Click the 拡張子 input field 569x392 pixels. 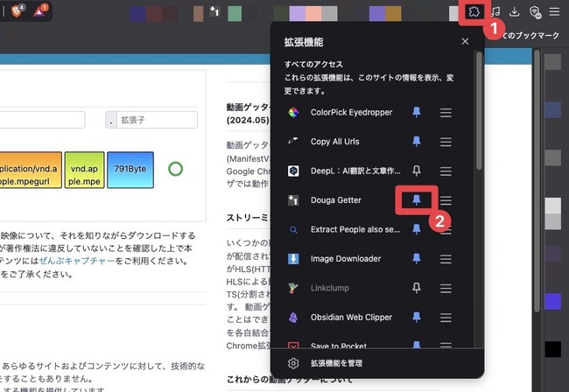(x=157, y=120)
